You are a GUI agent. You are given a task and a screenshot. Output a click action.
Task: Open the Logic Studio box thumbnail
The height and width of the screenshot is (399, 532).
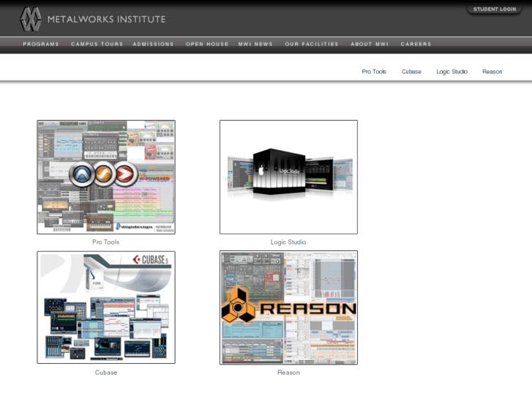[288, 177]
